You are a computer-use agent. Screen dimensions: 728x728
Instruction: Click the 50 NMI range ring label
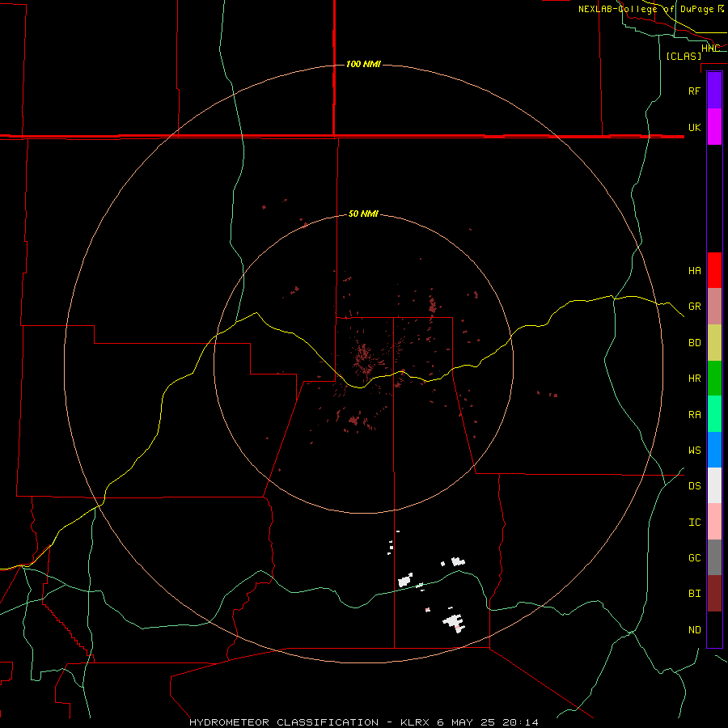363,214
